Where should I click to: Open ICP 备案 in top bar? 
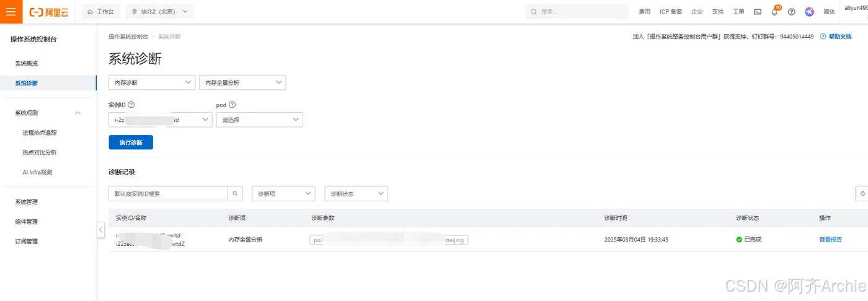[x=671, y=12]
